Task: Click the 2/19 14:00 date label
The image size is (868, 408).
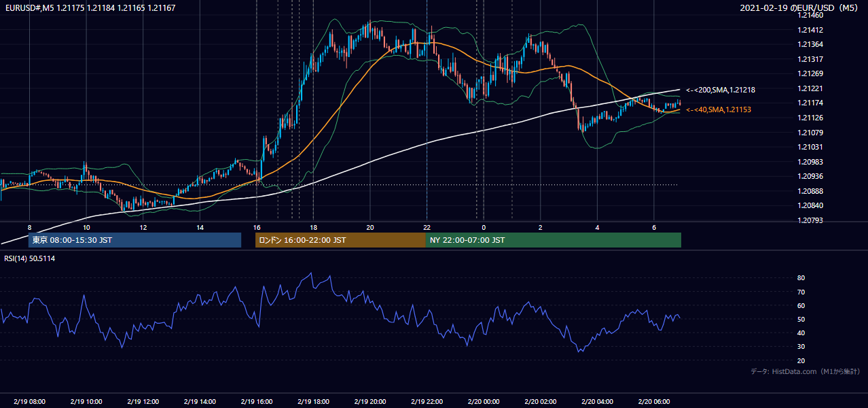Action: [200, 402]
